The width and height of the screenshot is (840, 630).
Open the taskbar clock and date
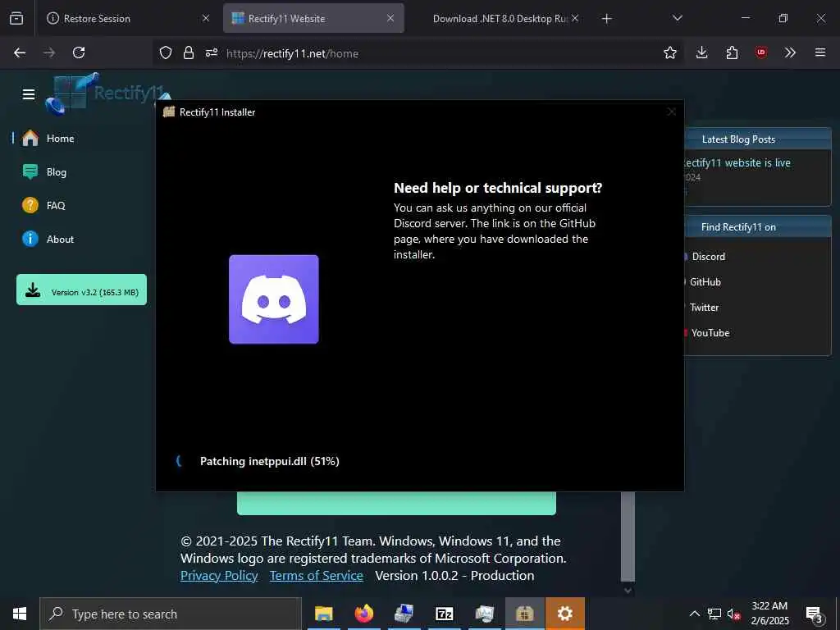(x=769, y=614)
